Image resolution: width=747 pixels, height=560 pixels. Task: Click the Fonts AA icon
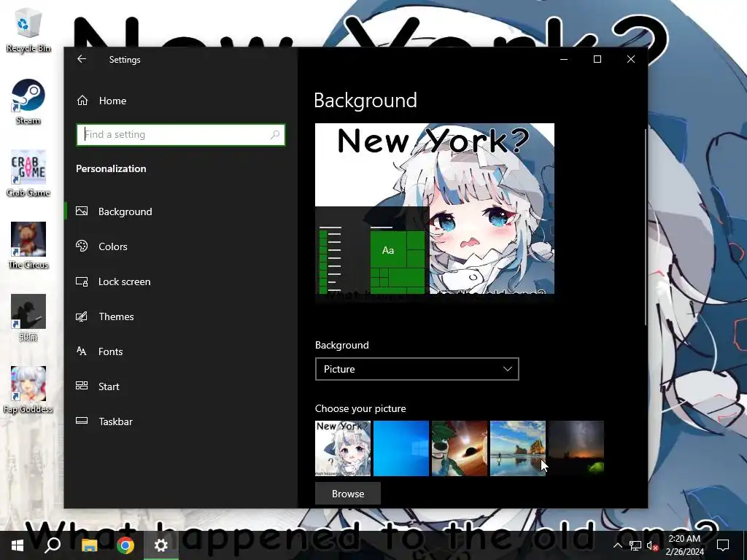82,351
